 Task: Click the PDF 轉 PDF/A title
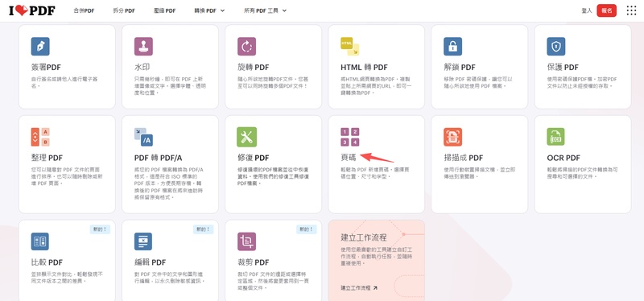[158, 158]
